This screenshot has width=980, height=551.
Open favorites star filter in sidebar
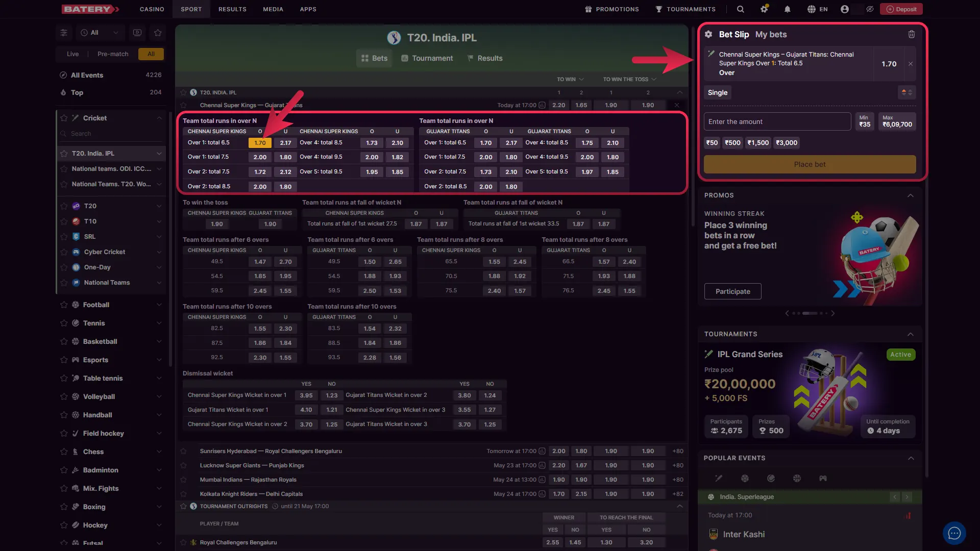[158, 33]
